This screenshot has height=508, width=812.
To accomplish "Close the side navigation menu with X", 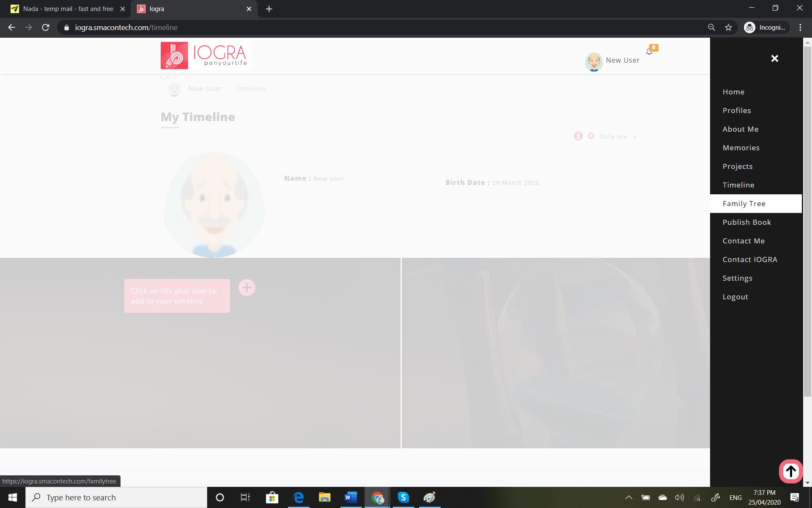I will [774, 58].
